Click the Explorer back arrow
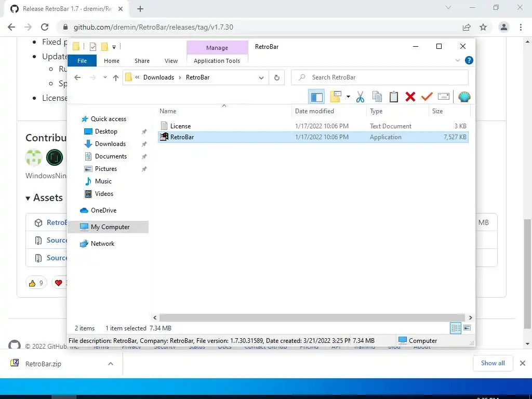The width and height of the screenshot is (532, 399). [x=77, y=78]
